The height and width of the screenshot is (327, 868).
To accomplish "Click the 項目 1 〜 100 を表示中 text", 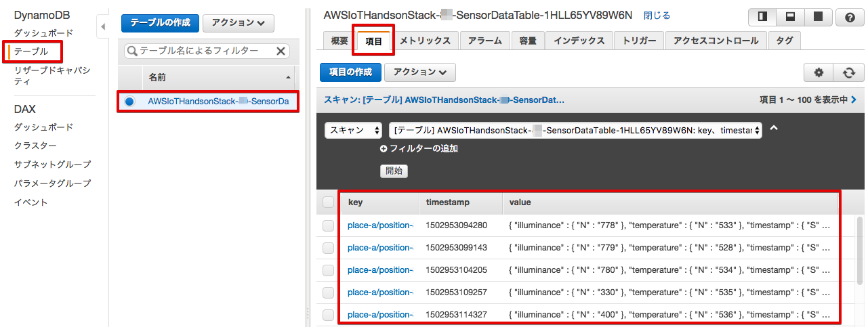I will 804,100.
